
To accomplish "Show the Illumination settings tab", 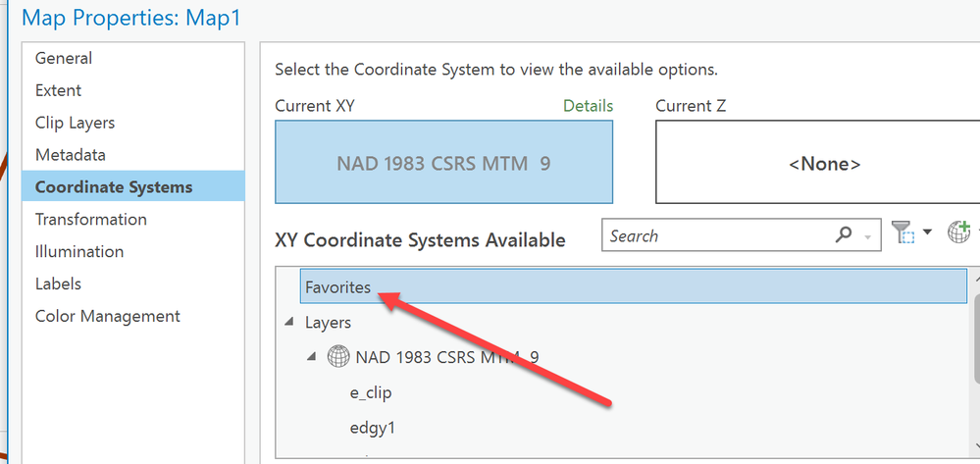I will click(79, 251).
